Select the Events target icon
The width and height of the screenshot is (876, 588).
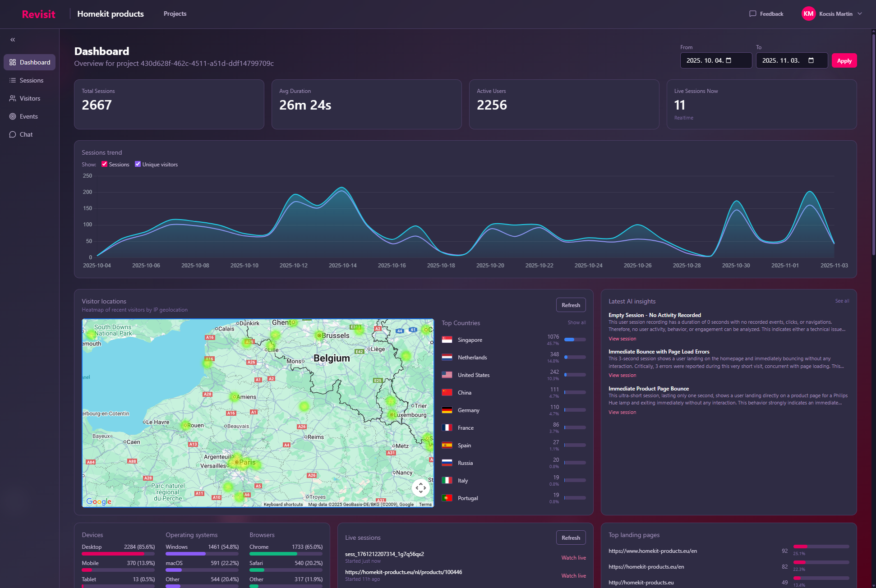point(13,116)
